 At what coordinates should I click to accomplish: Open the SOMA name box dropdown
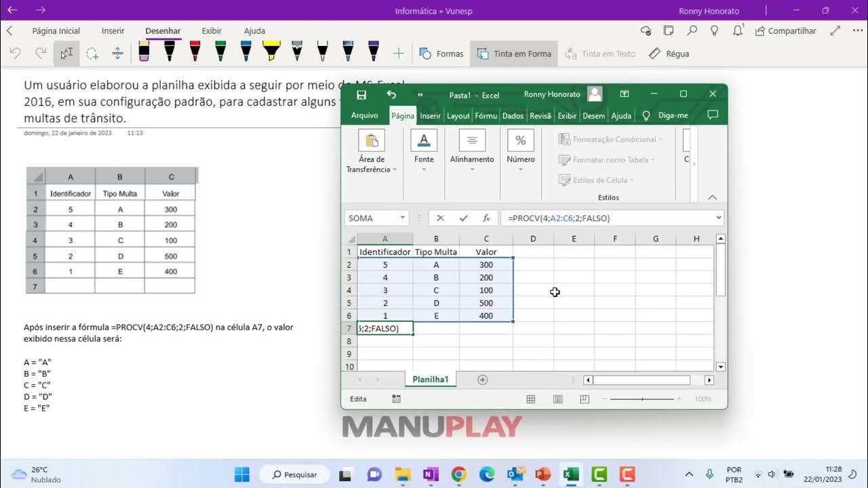click(x=403, y=218)
